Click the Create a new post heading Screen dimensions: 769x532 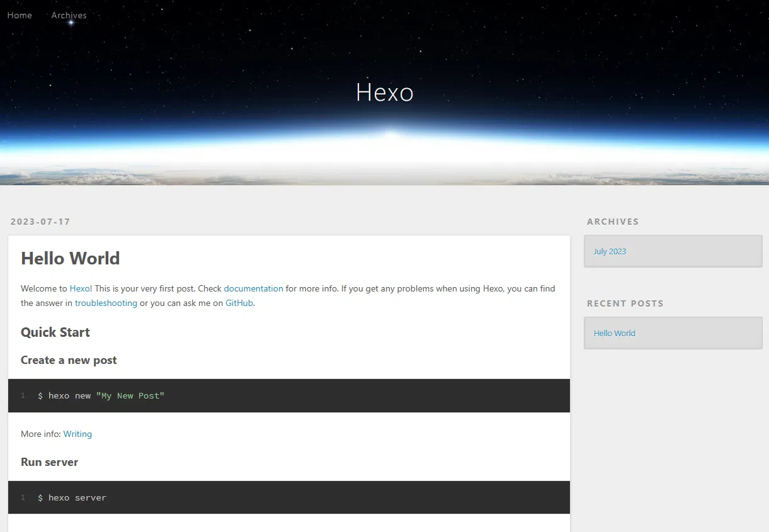pyautogui.click(x=69, y=360)
